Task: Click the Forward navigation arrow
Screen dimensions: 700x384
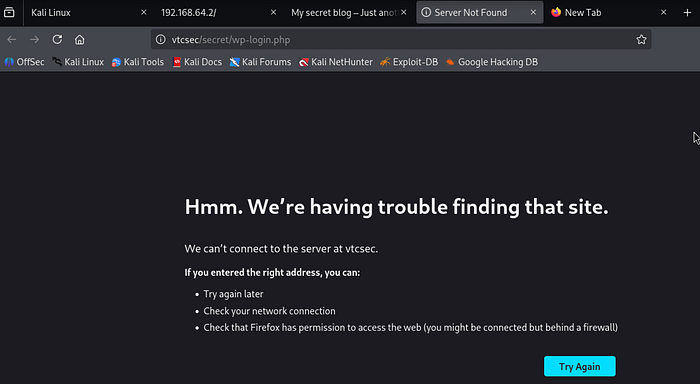Action: 34,40
